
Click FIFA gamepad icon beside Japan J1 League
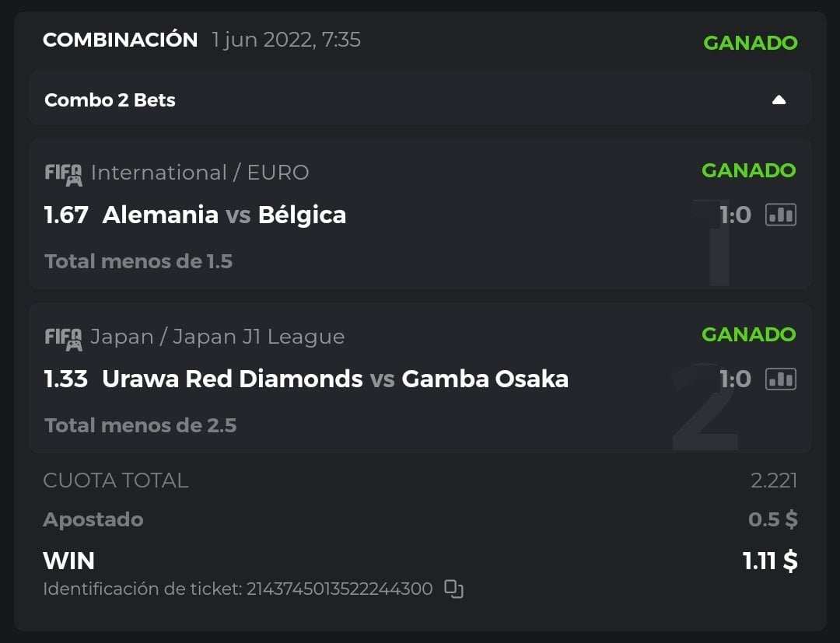[63, 337]
